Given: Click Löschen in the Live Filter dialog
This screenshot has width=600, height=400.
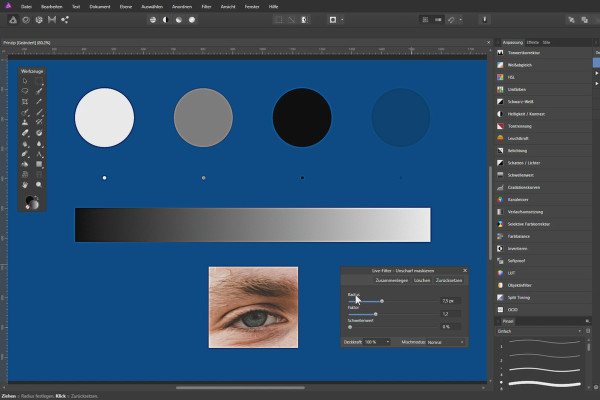Looking at the screenshot, I should click(422, 281).
